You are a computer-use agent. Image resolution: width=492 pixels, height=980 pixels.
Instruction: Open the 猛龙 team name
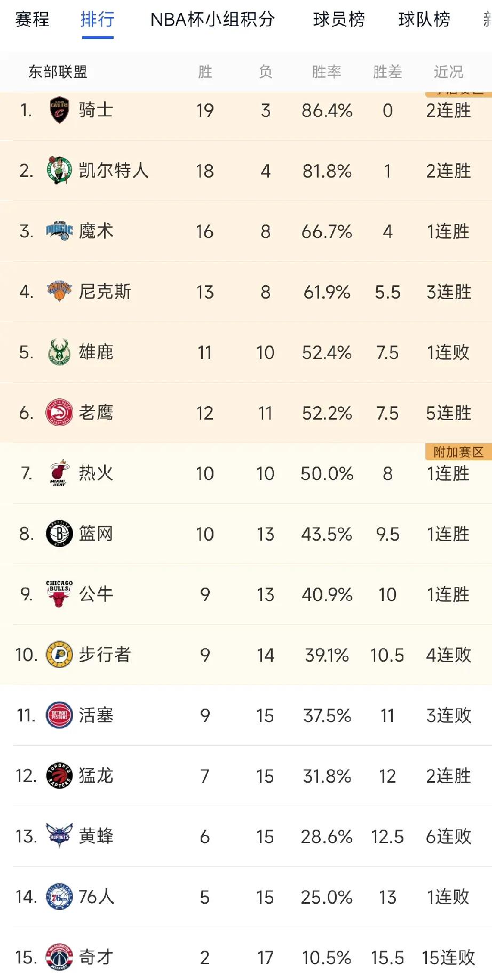coord(96,776)
